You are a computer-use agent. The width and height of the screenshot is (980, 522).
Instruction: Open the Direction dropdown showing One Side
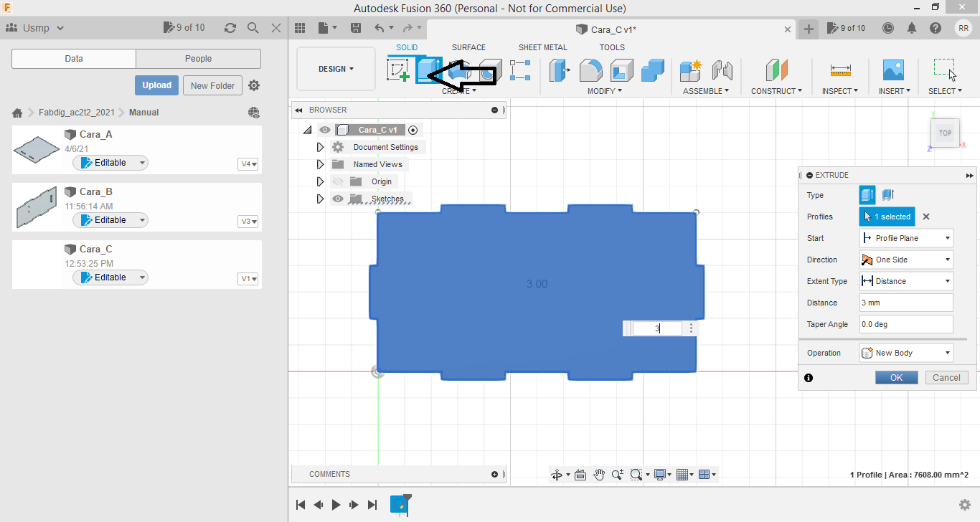coord(906,260)
